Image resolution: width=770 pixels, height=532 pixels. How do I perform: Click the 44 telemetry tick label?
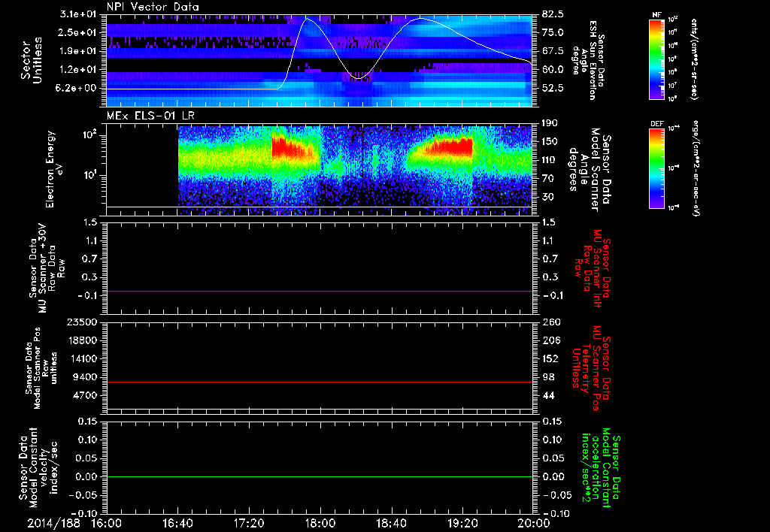tap(548, 396)
